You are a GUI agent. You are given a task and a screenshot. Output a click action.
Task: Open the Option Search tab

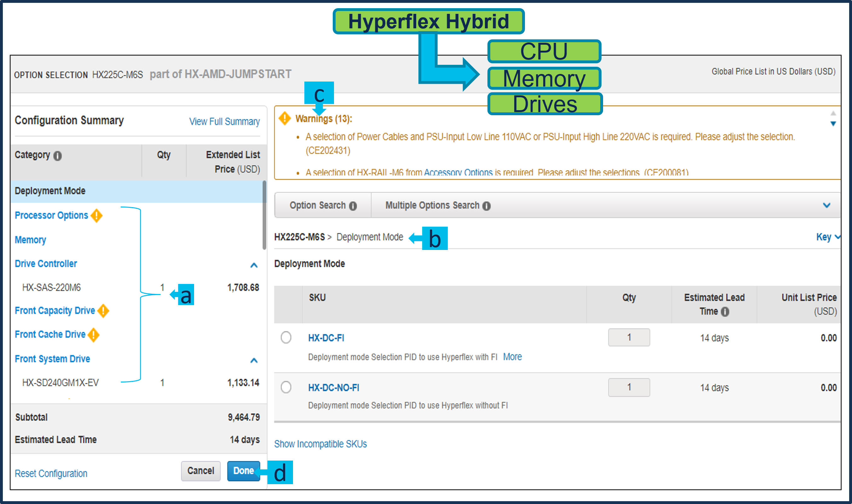click(317, 205)
